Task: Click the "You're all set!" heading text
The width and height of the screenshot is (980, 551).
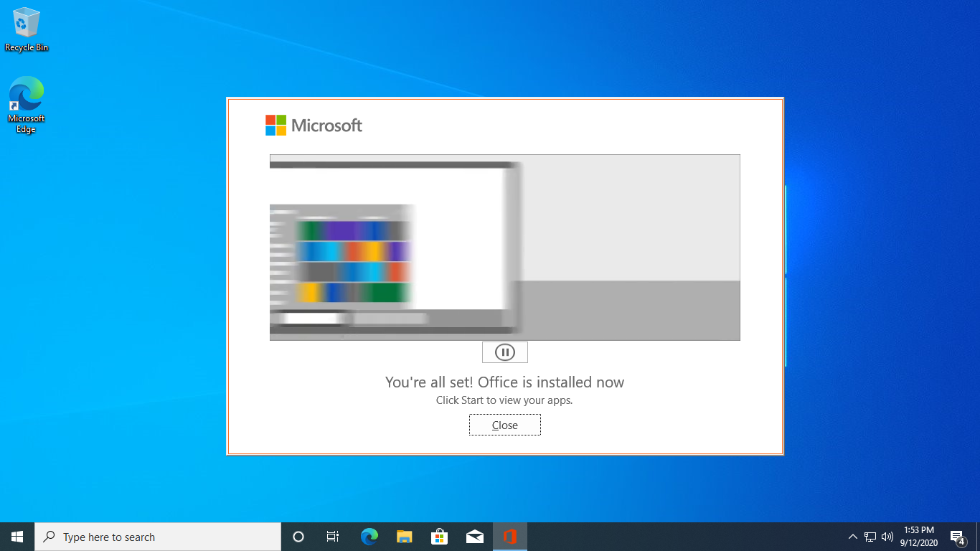Action: [504, 382]
